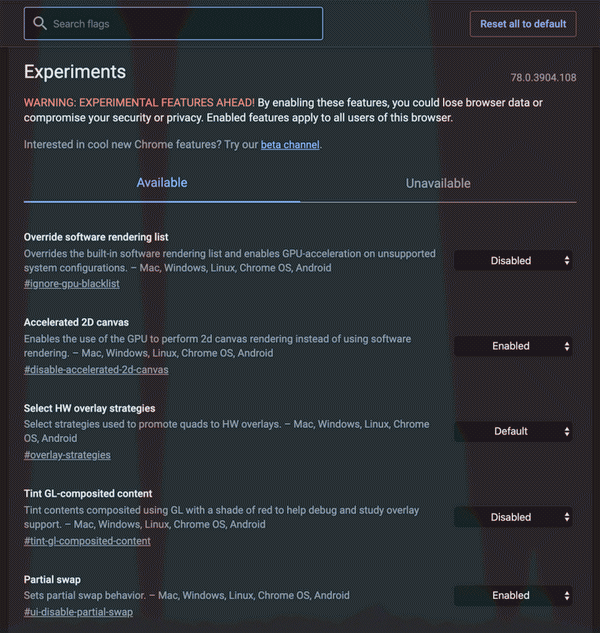
Task: Open Tint GL-composited content dropdown
Action: 515,517
